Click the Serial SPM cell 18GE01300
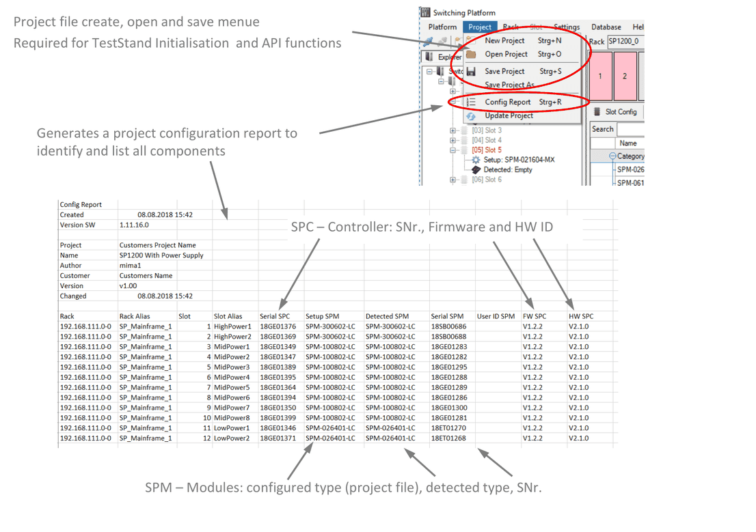Screen dimensions: 756x532 pos(449,407)
